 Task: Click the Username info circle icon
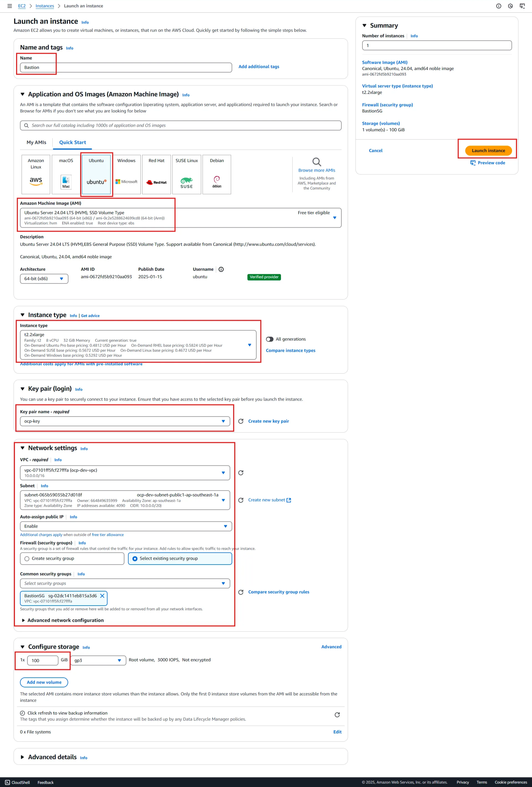pyautogui.click(x=221, y=269)
